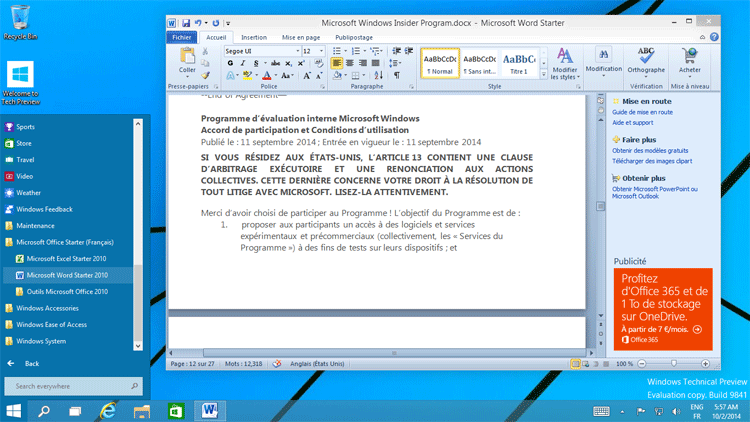This screenshot has height=422, width=750.
Task: Expand bullet list options arrow
Action: [345, 51]
